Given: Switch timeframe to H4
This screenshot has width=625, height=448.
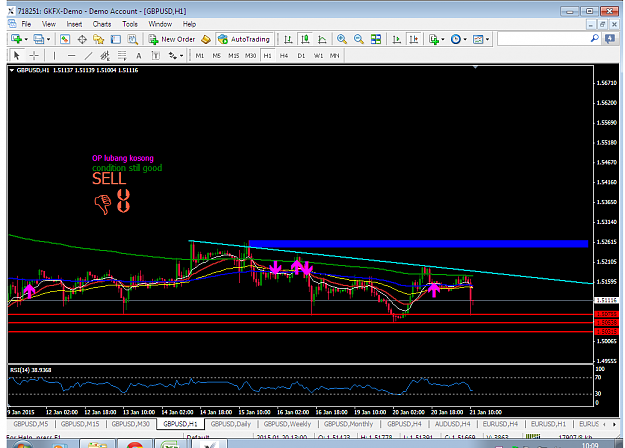Looking at the screenshot, I should 284,56.
